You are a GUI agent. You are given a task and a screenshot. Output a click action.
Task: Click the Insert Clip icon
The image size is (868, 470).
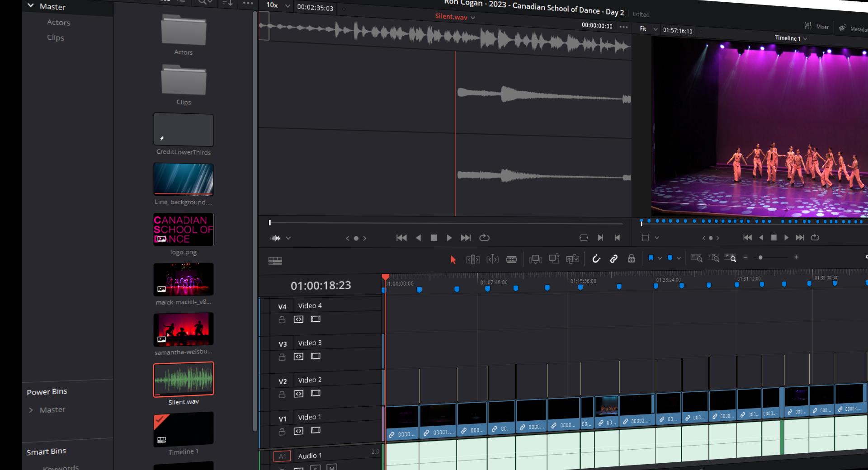535,259
